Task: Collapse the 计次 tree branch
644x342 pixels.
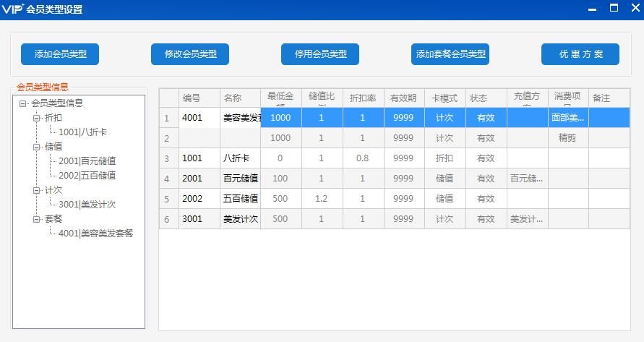Action: [36, 190]
